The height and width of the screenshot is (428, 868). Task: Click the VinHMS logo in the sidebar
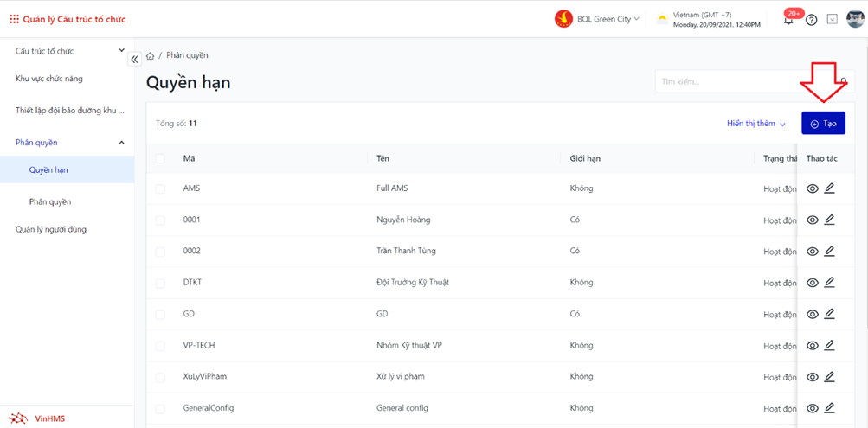pyautogui.click(x=39, y=418)
